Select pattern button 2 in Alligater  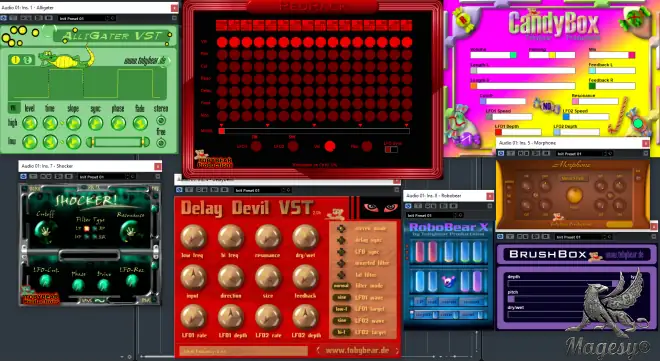[x=27, y=60]
